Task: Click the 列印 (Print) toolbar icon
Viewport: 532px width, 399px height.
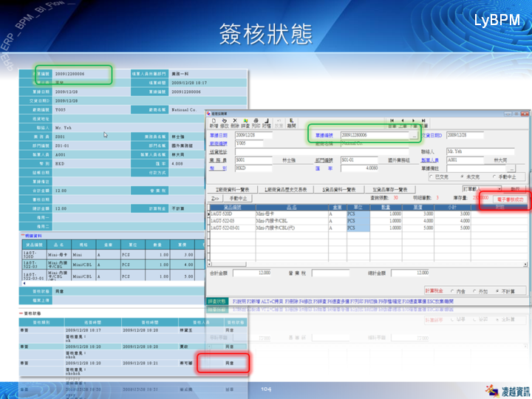Action: click(256, 123)
